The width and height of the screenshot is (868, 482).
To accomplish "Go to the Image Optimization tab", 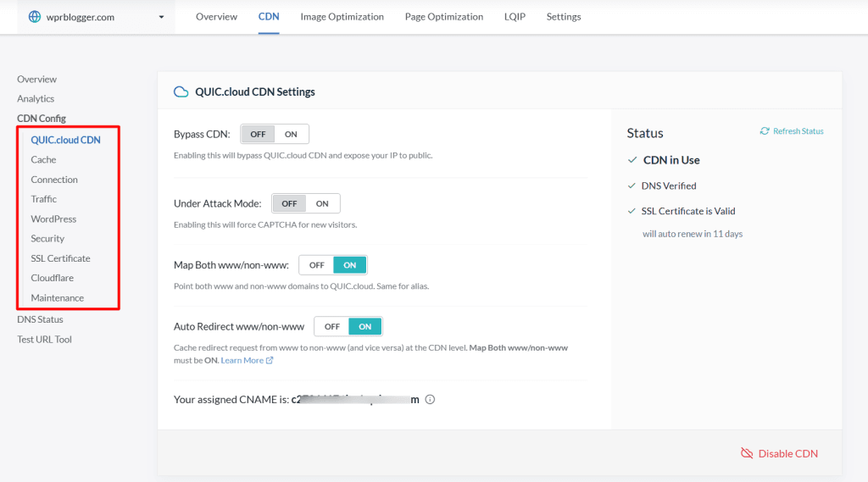I will click(342, 17).
